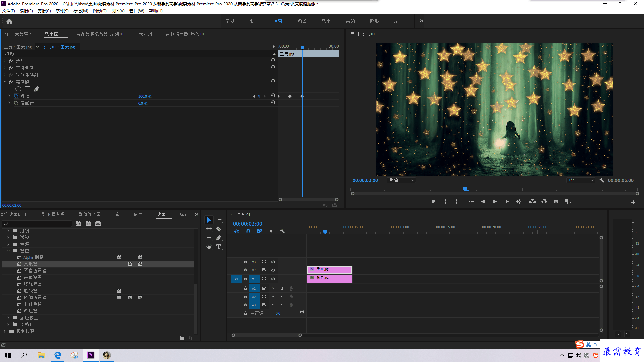The height and width of the screenshot is (362, 644).
Task: Open 元数据 panel tab
Action: 145,34
